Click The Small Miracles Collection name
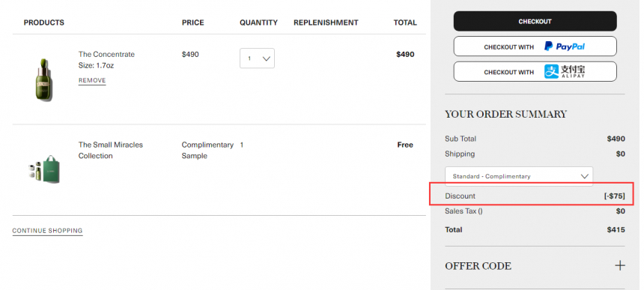 111,151
